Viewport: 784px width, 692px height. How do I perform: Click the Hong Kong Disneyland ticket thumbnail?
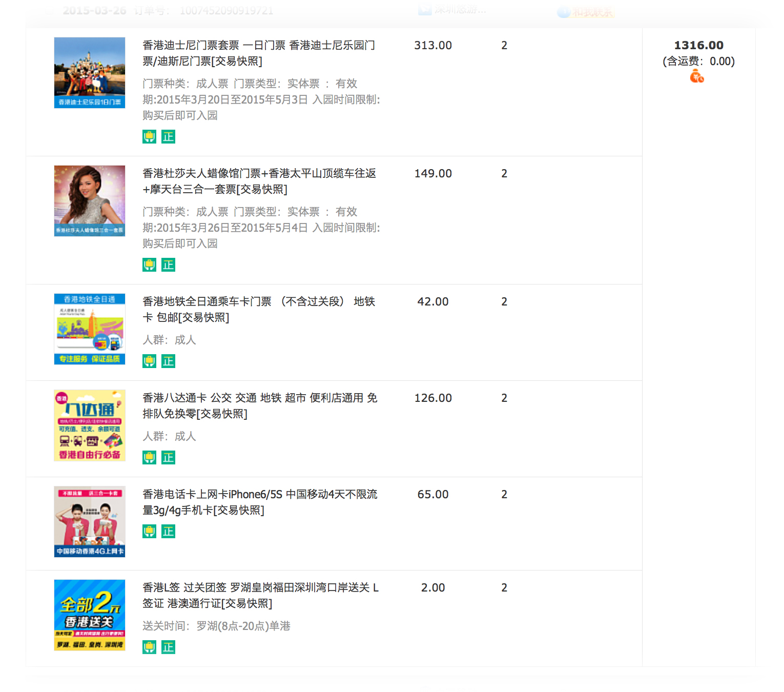point(90,73)
